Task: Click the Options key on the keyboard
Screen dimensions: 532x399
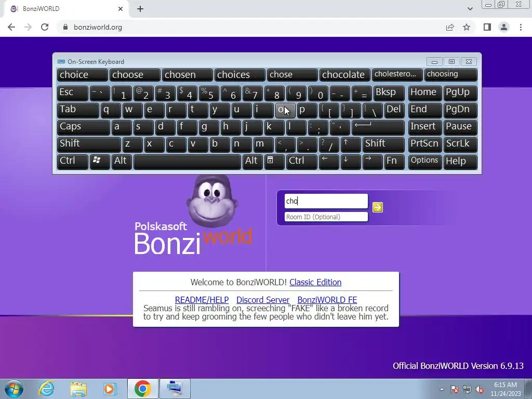Action: point(425,162)
